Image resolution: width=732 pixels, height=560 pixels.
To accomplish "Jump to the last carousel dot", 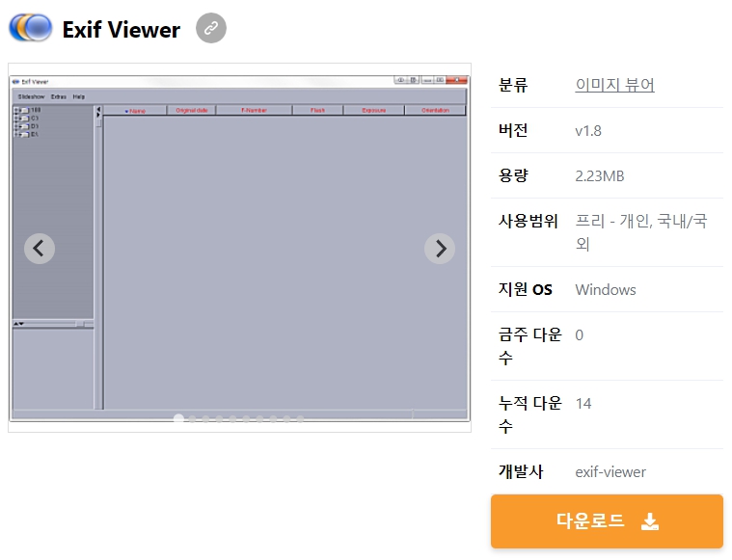I will [x=300, y=419].
